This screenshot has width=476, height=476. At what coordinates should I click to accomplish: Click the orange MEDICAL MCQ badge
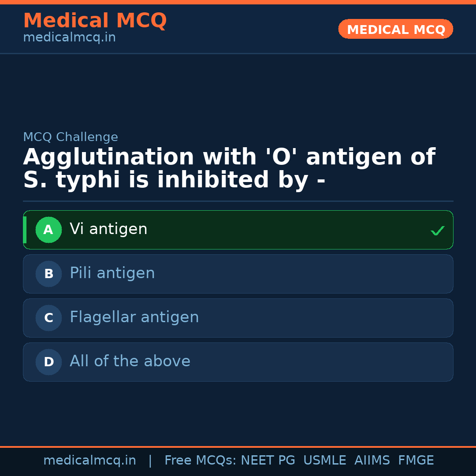pyautogui.click(x=395, y=29)
